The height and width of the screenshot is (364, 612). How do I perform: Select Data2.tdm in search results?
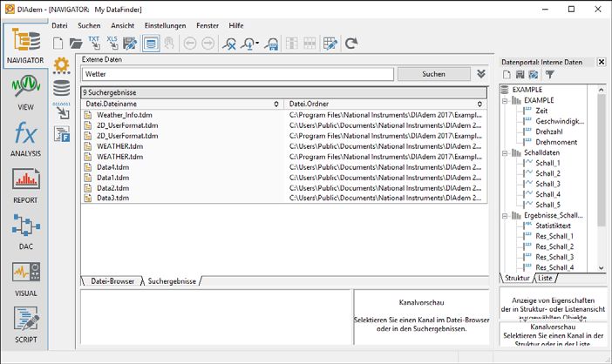click(112, 188)
